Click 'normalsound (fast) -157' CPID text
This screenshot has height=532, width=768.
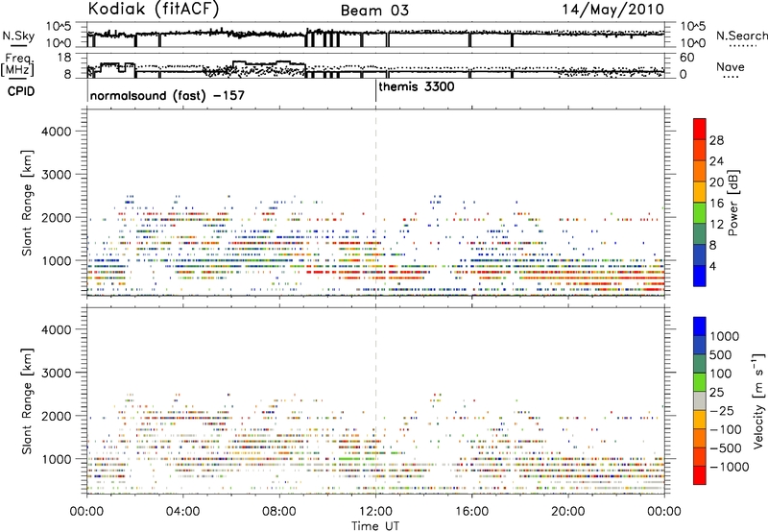point(167,95)
